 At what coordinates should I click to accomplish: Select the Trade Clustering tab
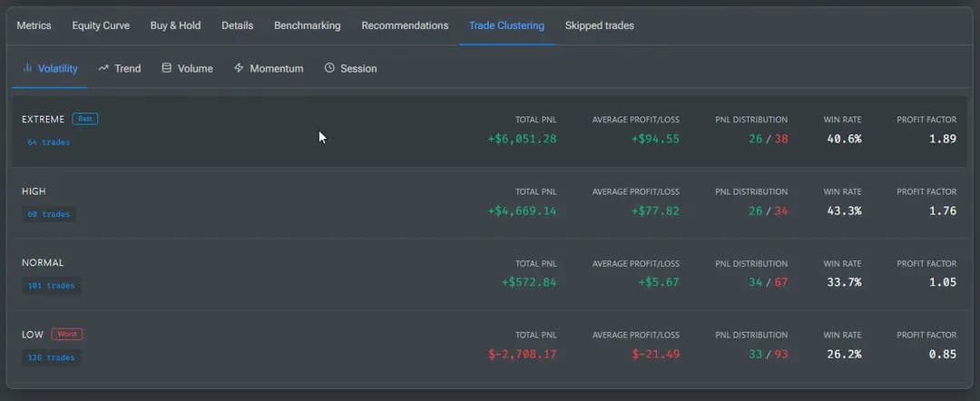click(507, 25)
